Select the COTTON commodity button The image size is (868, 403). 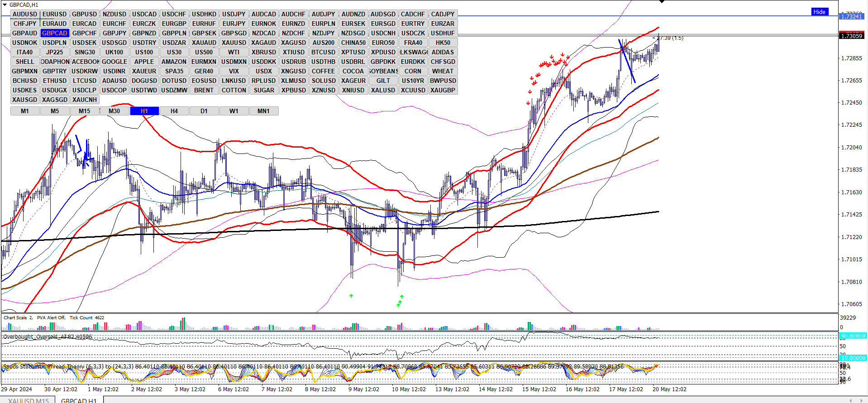[234, 90]
